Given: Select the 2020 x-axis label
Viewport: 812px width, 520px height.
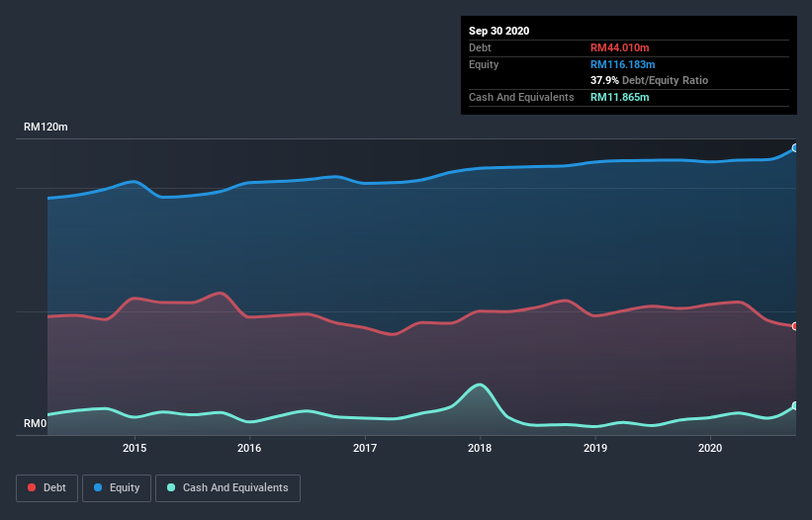Looking at the screenshot, I should click(710, 448).
